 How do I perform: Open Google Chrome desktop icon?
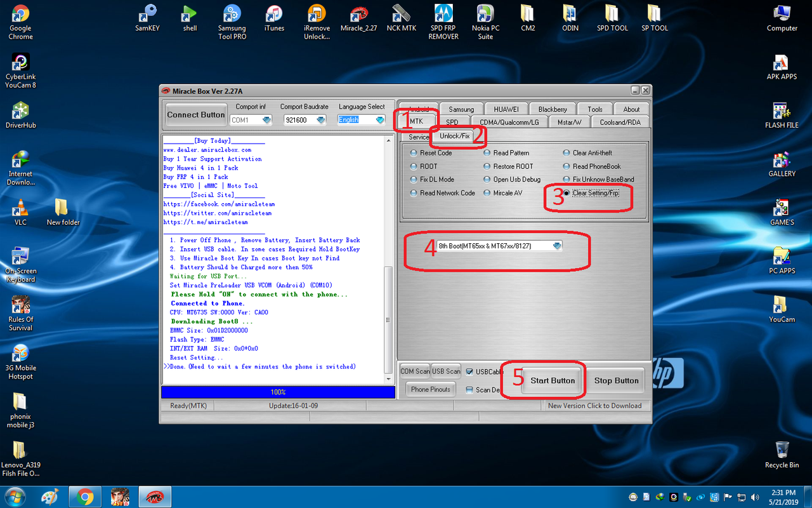click(x=20, y=22)
